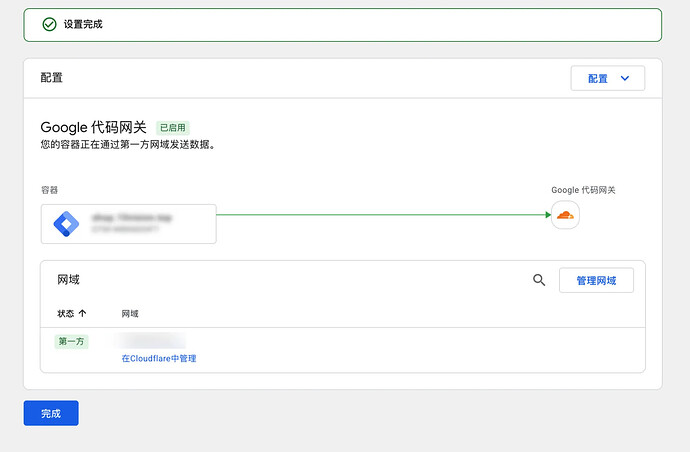Sort domains by the 状态 column header
This screenshot has width=690, height=452.
[66, 313]
